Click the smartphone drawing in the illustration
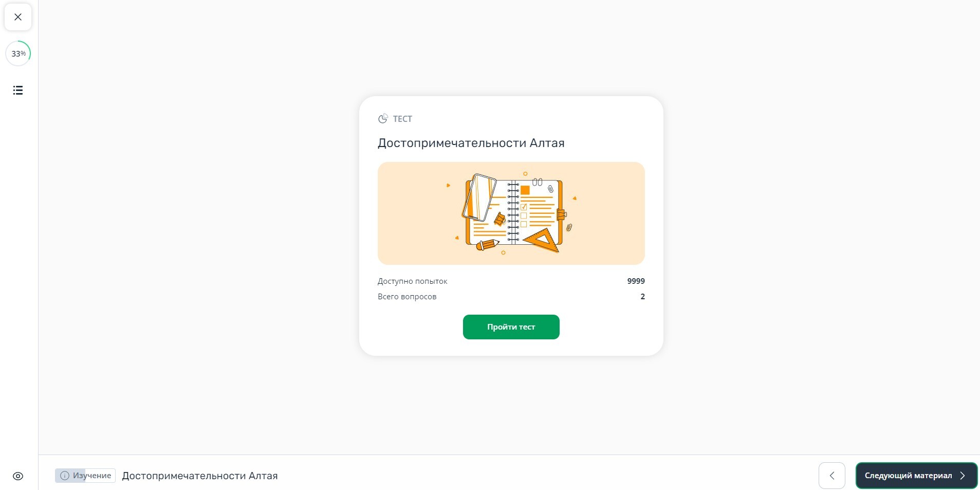 click(x=479, y=197)
